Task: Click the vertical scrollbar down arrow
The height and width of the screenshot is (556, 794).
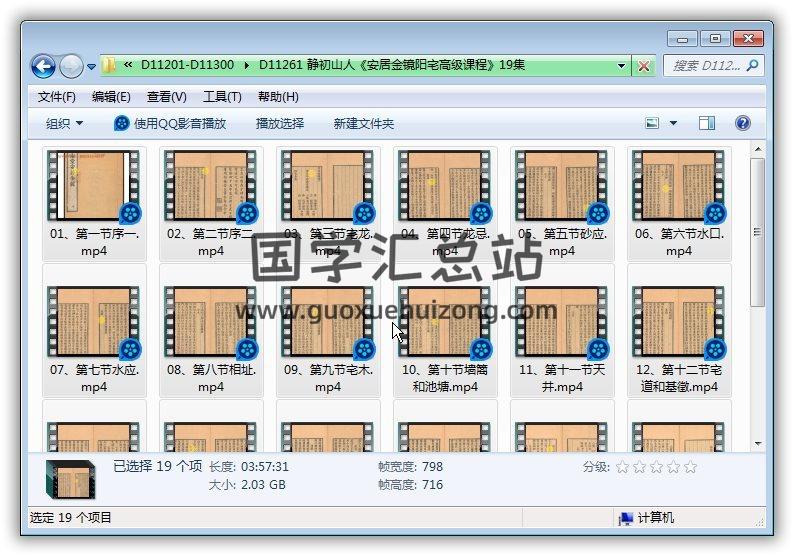Action: coord(758,443)
